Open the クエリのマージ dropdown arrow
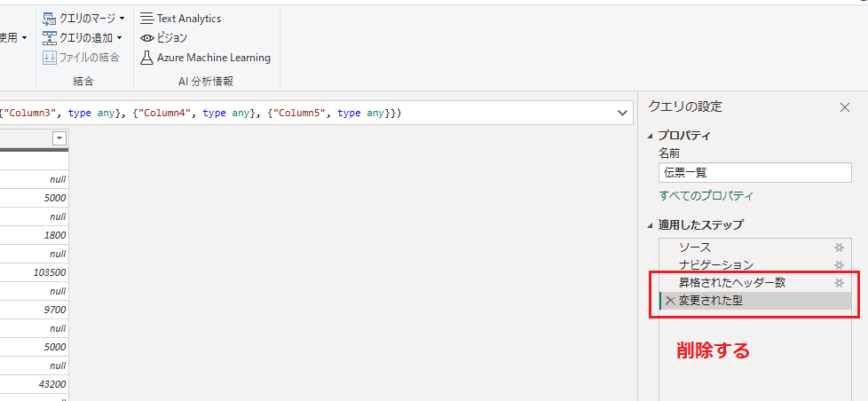This screenshot has width=868, height=401. point(122,18)
